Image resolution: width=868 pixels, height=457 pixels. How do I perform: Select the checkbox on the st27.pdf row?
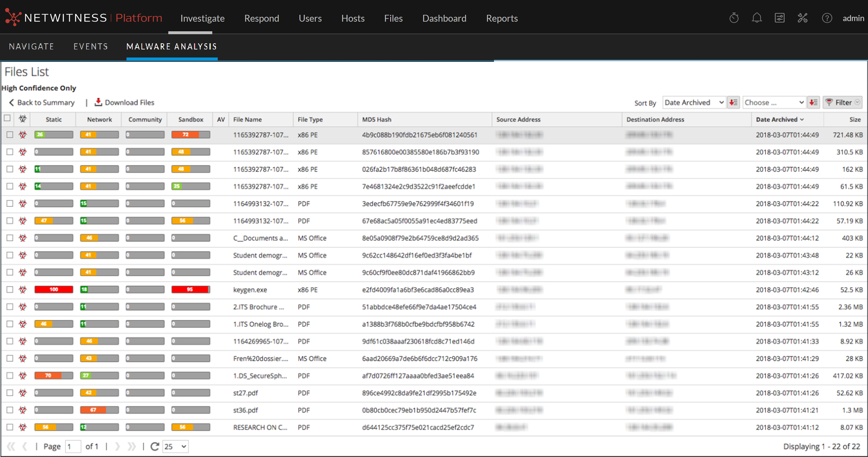click(x=9, y=393)
